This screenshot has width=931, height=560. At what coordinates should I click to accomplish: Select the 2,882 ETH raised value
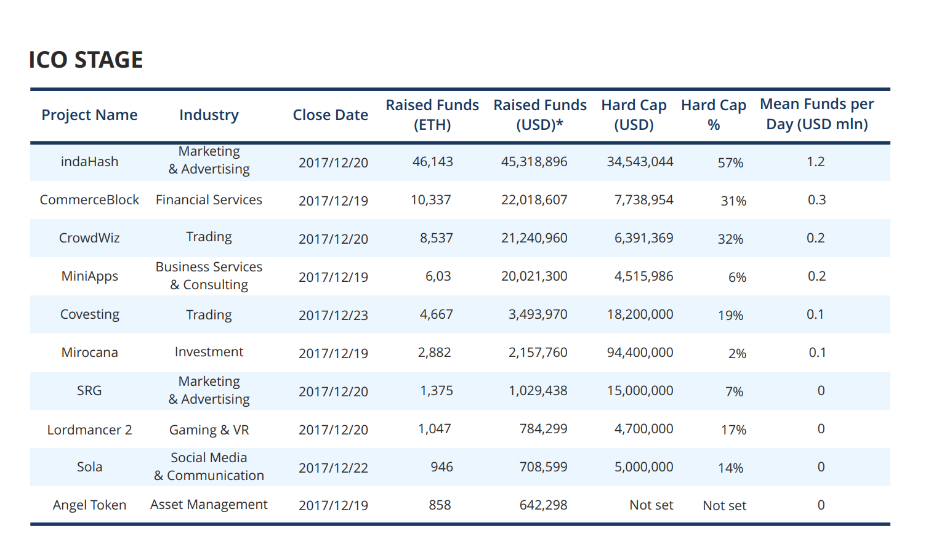pyautogui.click(x=435, y=353)
